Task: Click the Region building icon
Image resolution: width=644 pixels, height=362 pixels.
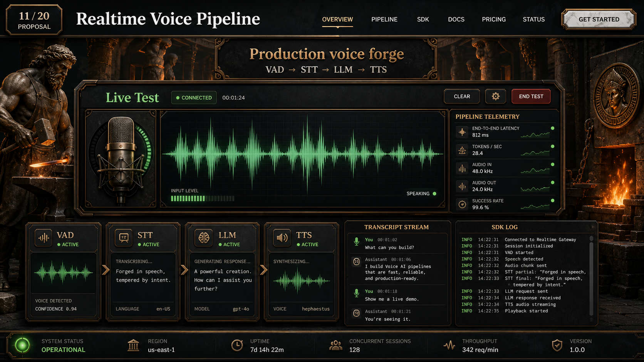Action: pos(133,345)
